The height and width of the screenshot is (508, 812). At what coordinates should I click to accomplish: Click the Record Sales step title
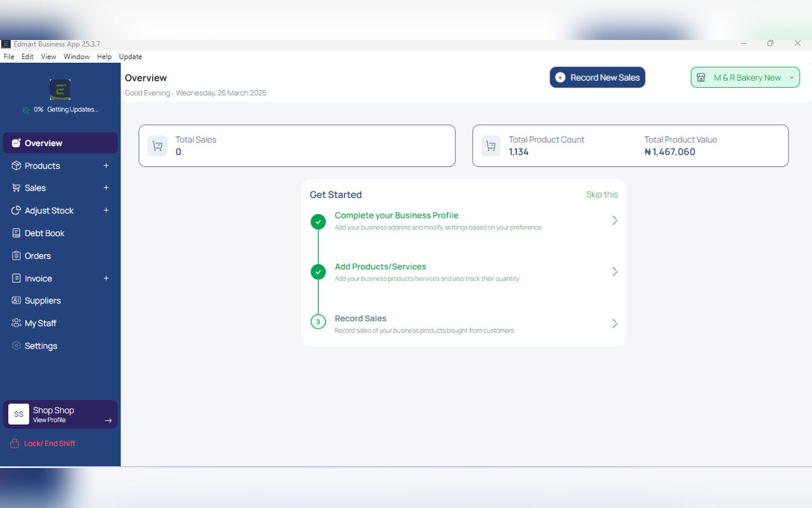click(x=360, y=319)
